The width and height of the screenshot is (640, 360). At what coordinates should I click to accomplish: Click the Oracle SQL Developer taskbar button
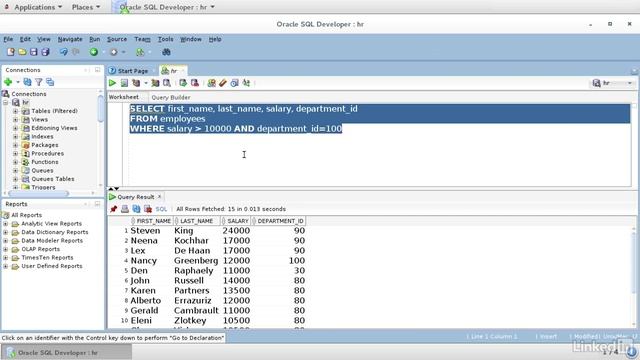67,353
